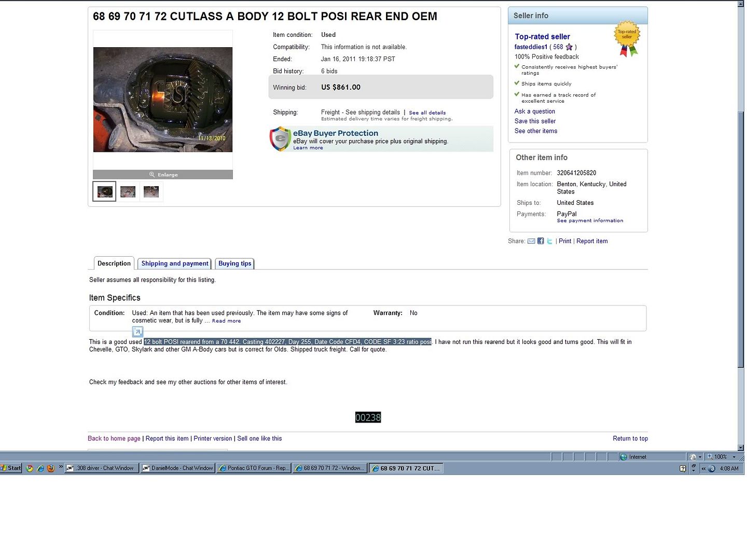The image size is (747, 560).
Task: Select third rear end thumbnail
Action: click(151, 192)
